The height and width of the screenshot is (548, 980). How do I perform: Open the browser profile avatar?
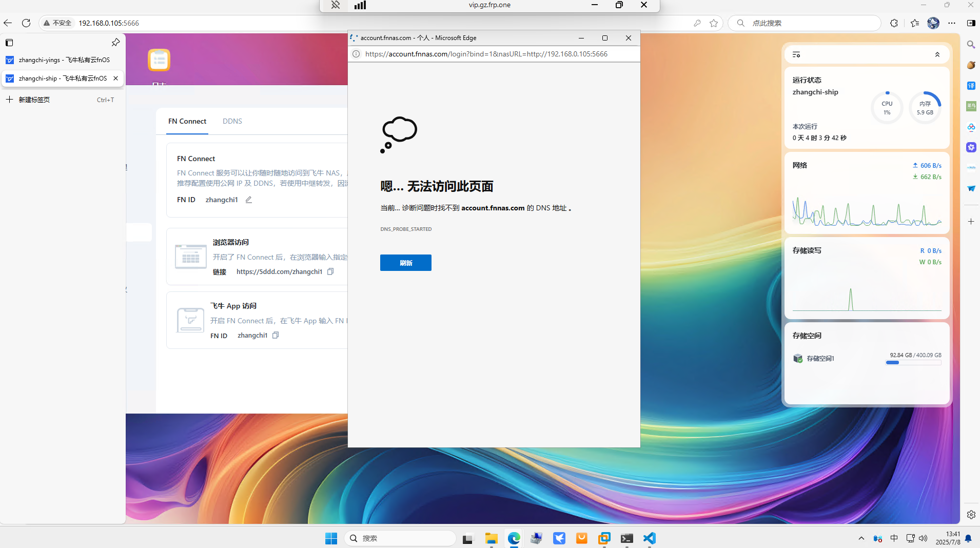click(933, 23)
